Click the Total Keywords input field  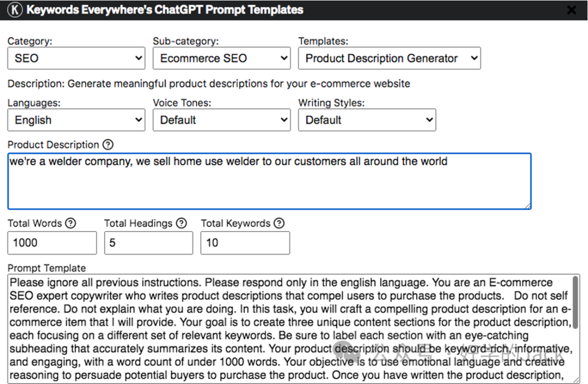pos(245,243)
